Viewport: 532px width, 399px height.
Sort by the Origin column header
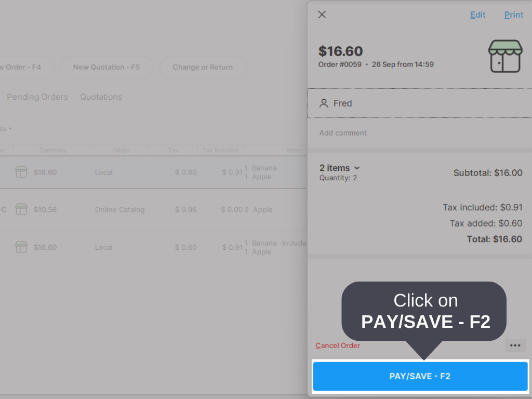(121, 150)
